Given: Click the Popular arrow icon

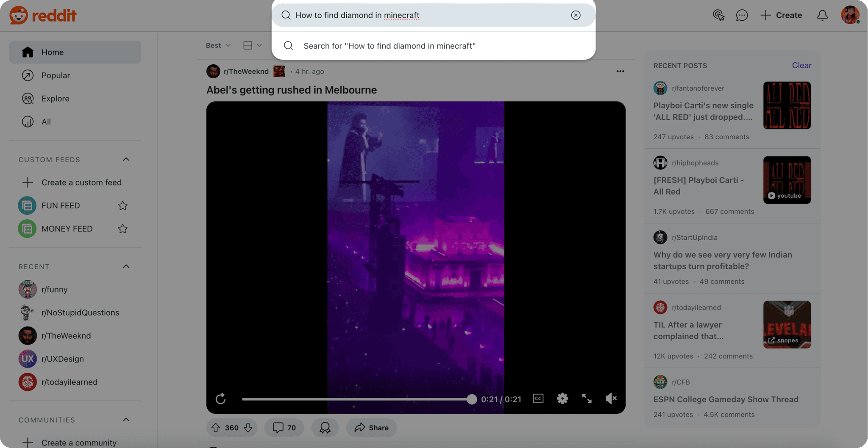Looking at the screenshot, I should 28,75.
